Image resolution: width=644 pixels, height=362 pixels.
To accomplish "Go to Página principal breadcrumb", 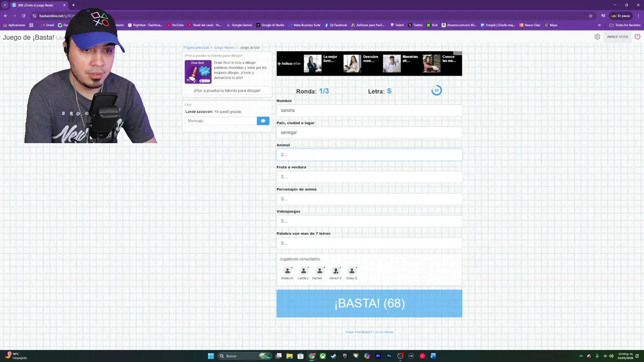I will (196, 47).
